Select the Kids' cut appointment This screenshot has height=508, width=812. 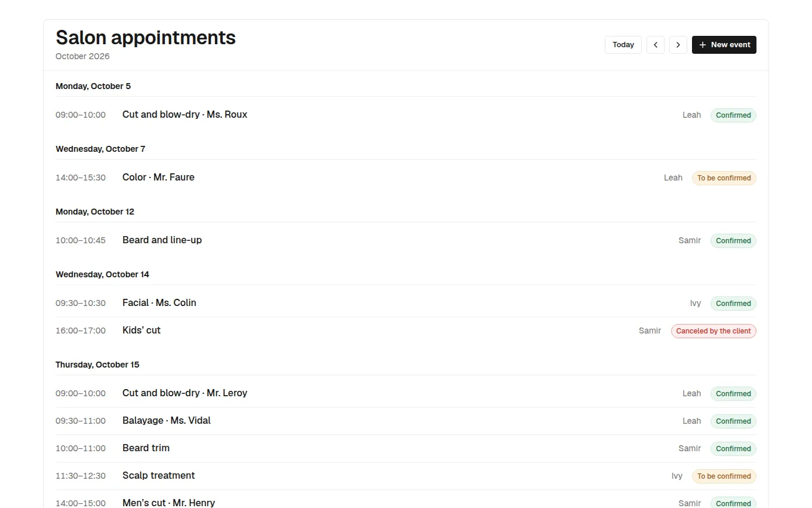(x=406, y=330)
